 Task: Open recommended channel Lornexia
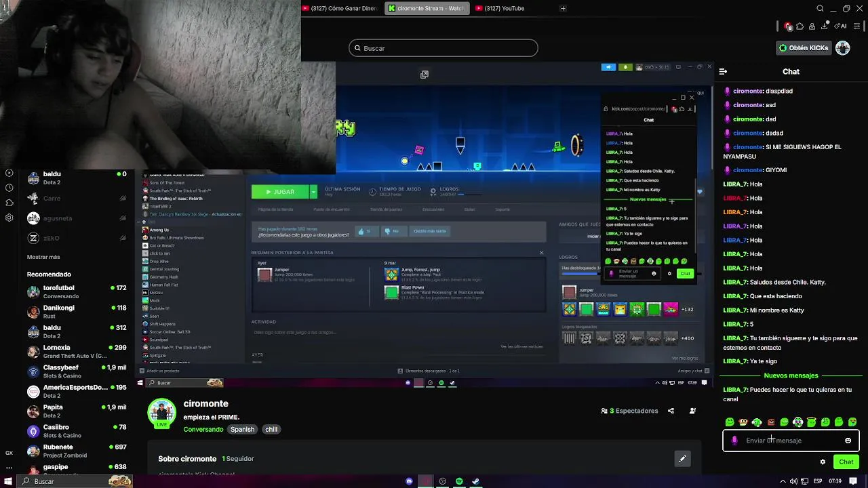pyautogui.click(x=76, y=352)
